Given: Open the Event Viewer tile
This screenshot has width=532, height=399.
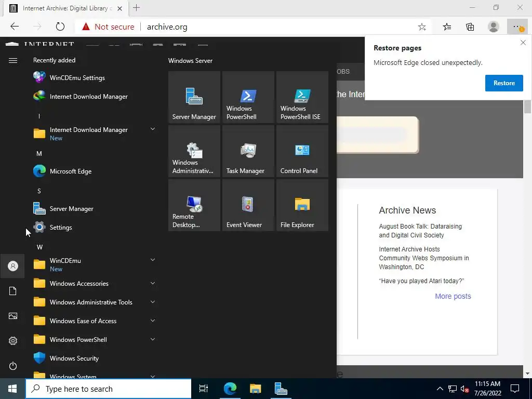Looking at the screenshot, I should (x=248, y=205).
